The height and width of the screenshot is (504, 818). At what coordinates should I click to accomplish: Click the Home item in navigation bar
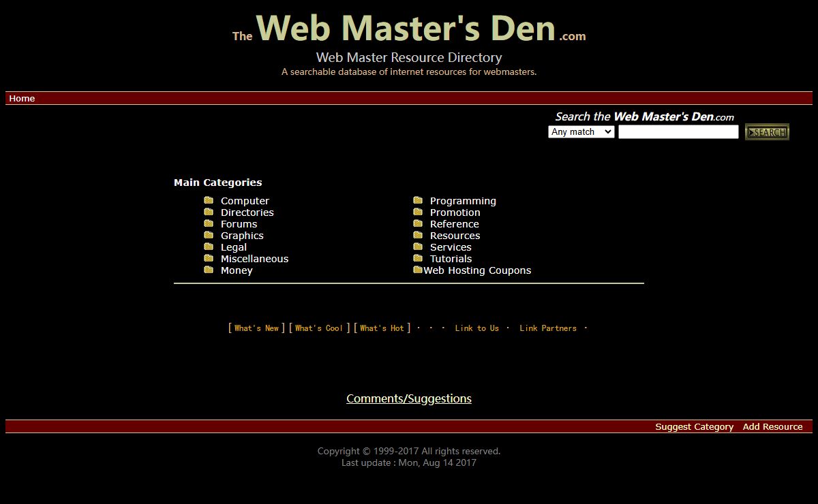point(22,99)
